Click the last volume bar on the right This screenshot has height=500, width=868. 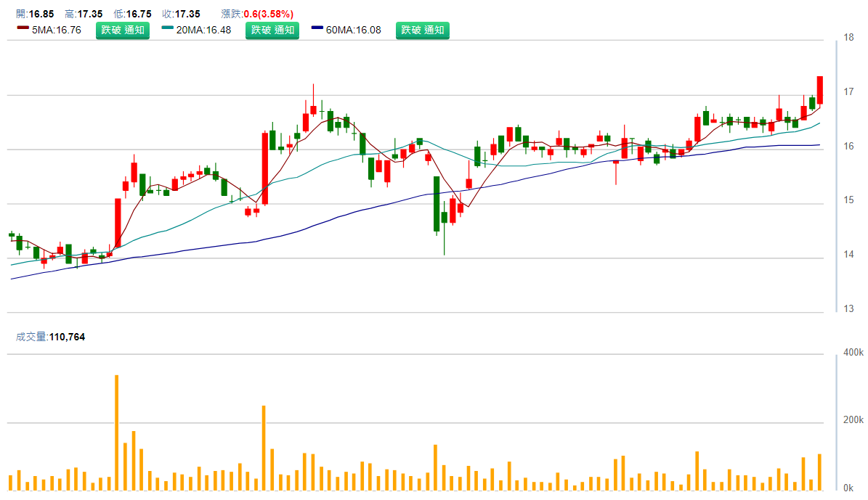click(819, 472)
